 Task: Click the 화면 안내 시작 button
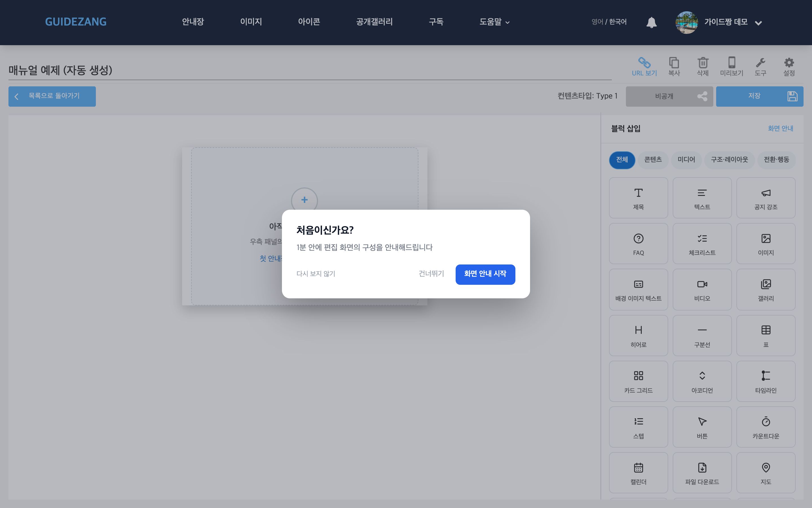coord(485,275)
